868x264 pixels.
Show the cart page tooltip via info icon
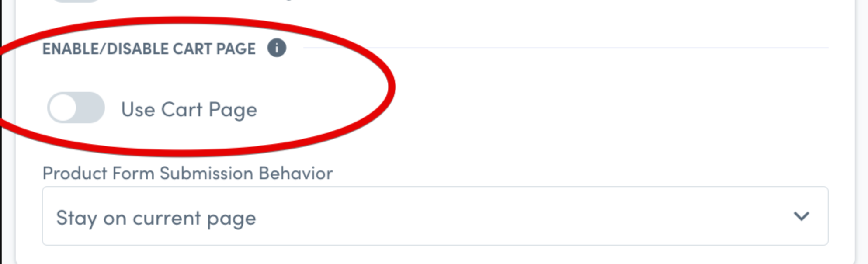tap(277, 48)
